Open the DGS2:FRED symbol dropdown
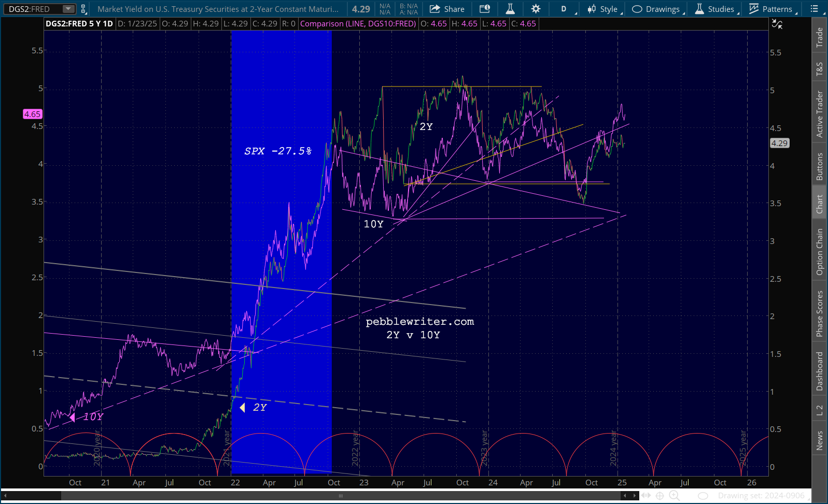The width and height of the screenshot is (828, 504). 68,9
